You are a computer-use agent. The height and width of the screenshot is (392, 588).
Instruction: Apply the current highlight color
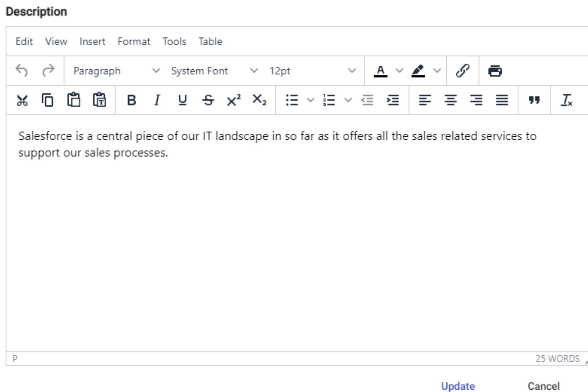click(418, 71)
